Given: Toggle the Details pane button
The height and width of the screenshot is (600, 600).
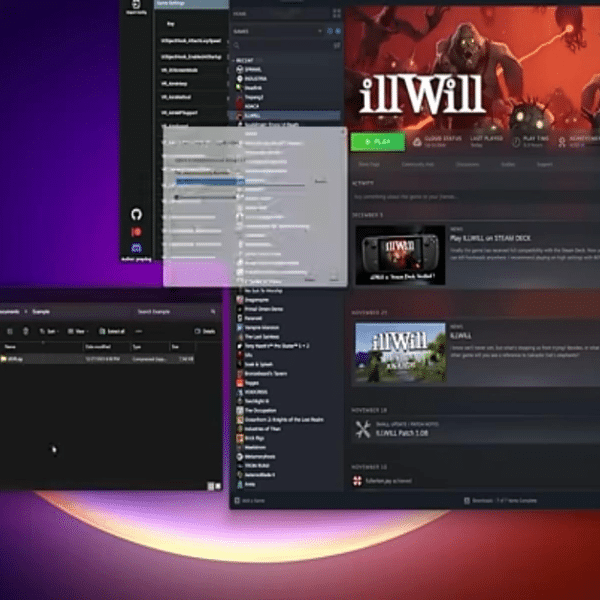Looking at the screenshot, I should (x=205, y=331).
